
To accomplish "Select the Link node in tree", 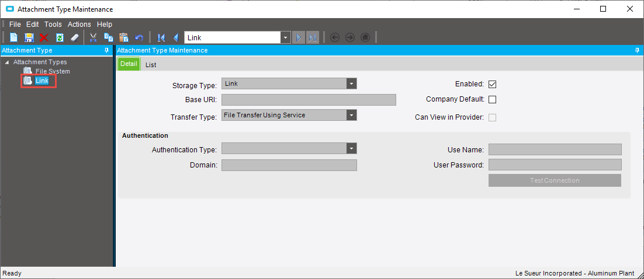I will [42, 81].
